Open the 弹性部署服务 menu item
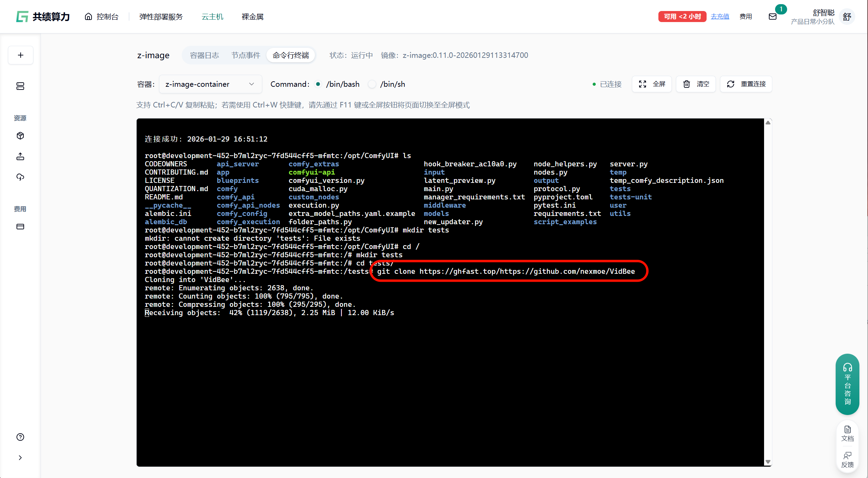This screenshot has height=478, width=868. 161,17
